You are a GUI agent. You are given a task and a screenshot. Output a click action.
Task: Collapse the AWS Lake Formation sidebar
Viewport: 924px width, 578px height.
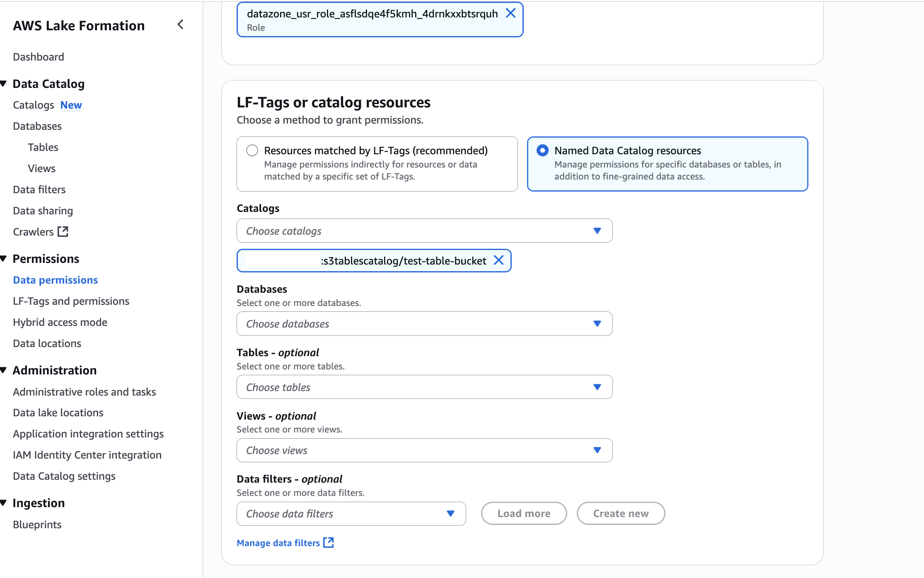180,24
